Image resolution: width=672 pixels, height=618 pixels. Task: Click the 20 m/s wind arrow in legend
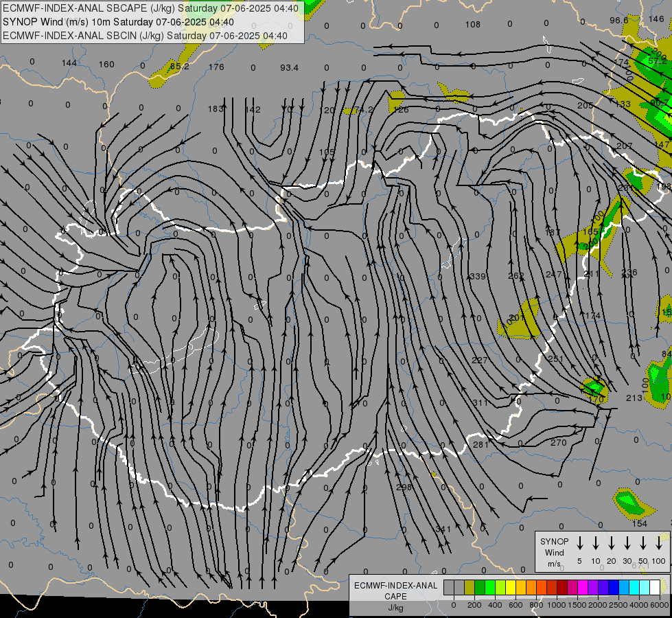click(612, 543)
